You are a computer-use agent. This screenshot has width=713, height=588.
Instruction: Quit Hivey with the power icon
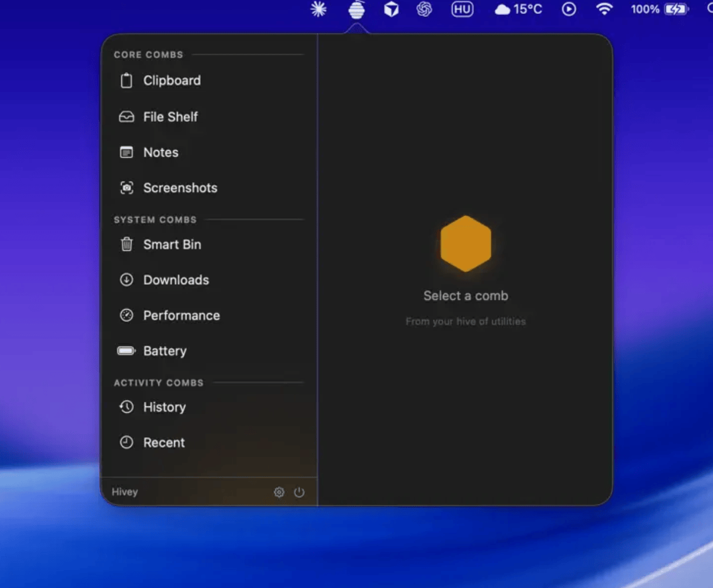click(x=299, y=492)
